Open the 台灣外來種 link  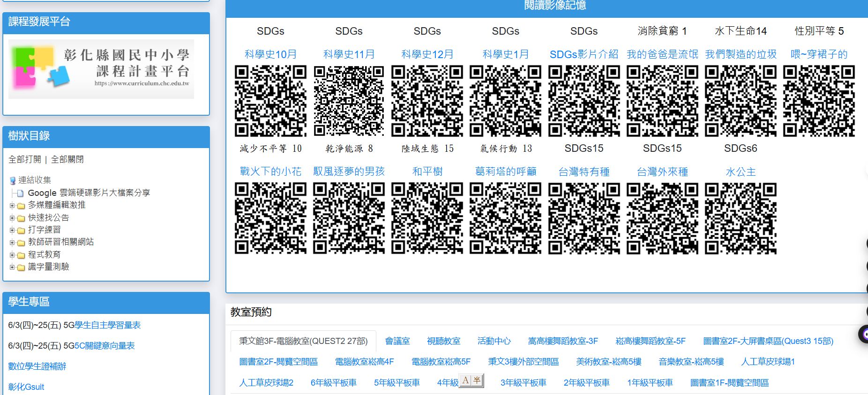[662, 172]
